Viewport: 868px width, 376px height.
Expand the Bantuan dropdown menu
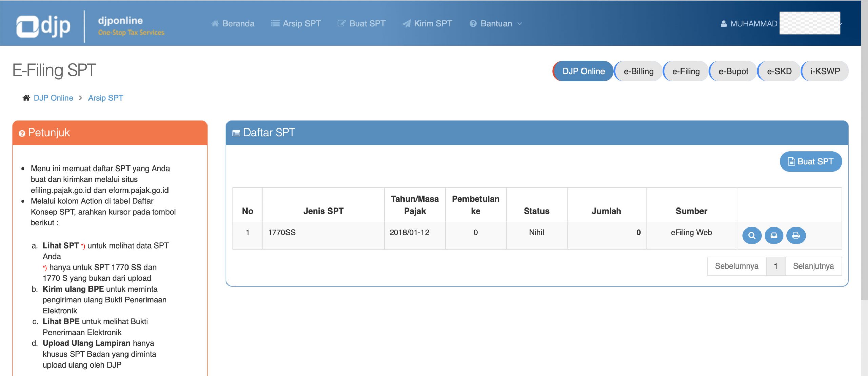[x=496, y=24]
